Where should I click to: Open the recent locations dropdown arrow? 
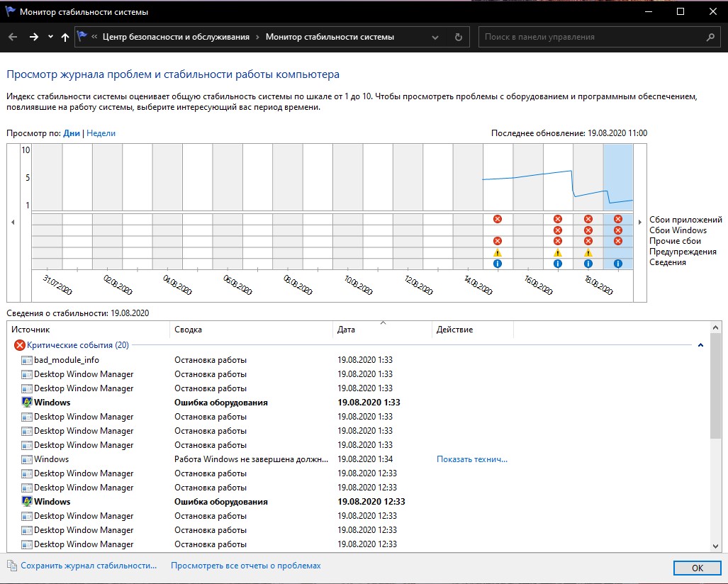tap(50, 37)
